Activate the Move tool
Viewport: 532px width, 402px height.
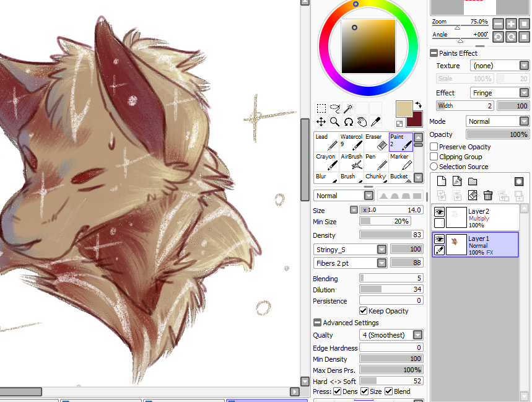coord(321,122)
